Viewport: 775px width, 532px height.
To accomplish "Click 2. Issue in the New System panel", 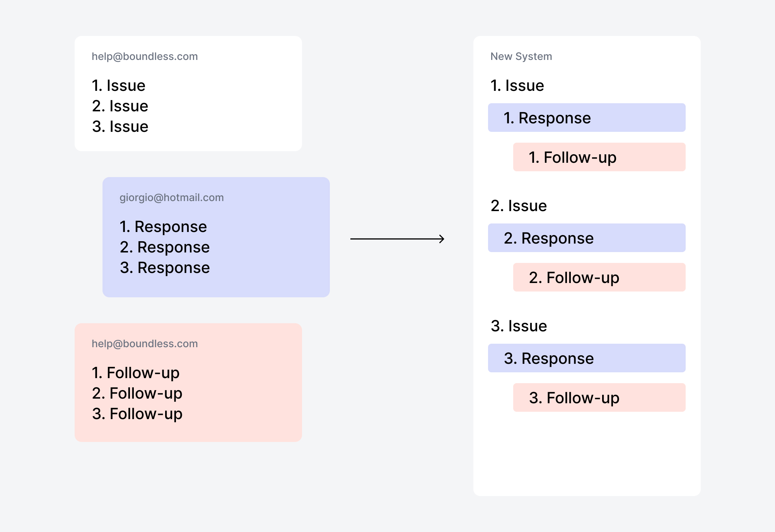I will point(519,206).
